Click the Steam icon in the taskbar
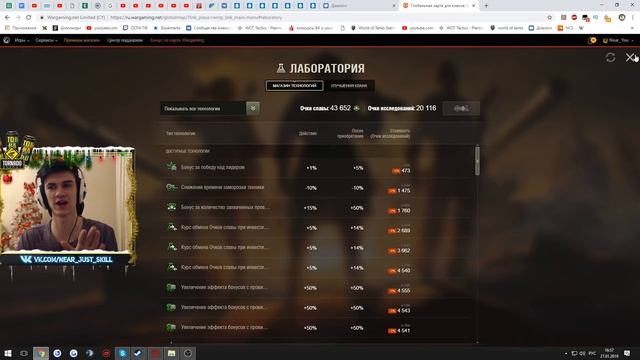 click(138, 353)
